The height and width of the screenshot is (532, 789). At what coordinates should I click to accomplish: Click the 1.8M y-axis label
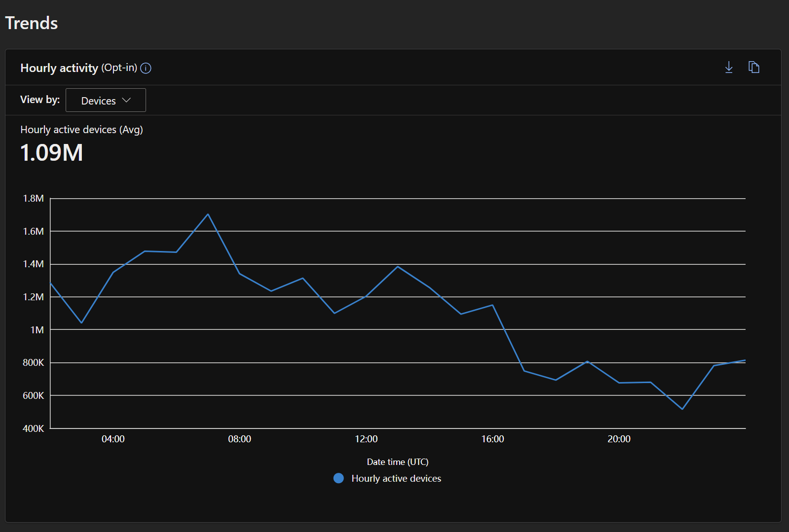tap(33, 198)
